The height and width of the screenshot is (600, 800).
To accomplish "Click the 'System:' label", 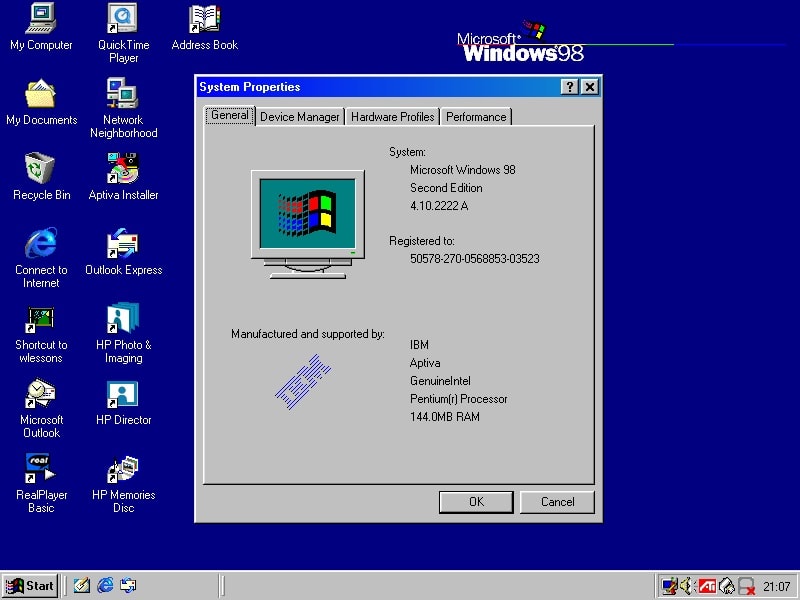I will click(x=407, y=152).
